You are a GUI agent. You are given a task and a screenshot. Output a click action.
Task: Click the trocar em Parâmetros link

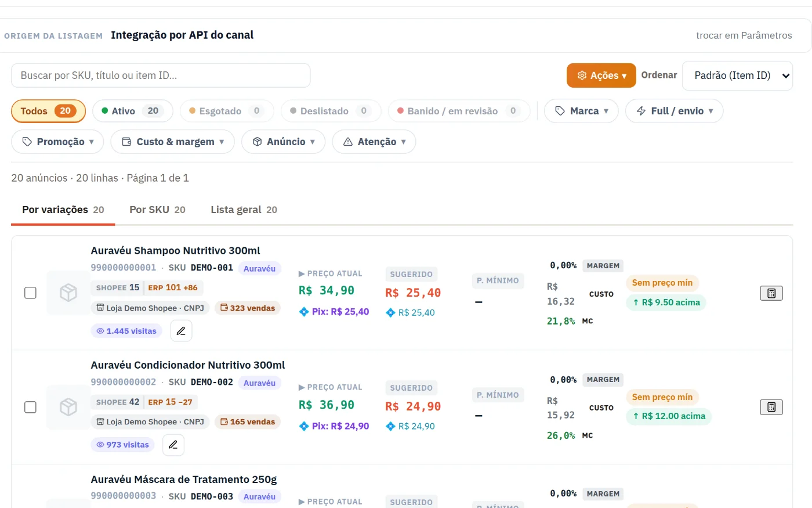point(744,35)
